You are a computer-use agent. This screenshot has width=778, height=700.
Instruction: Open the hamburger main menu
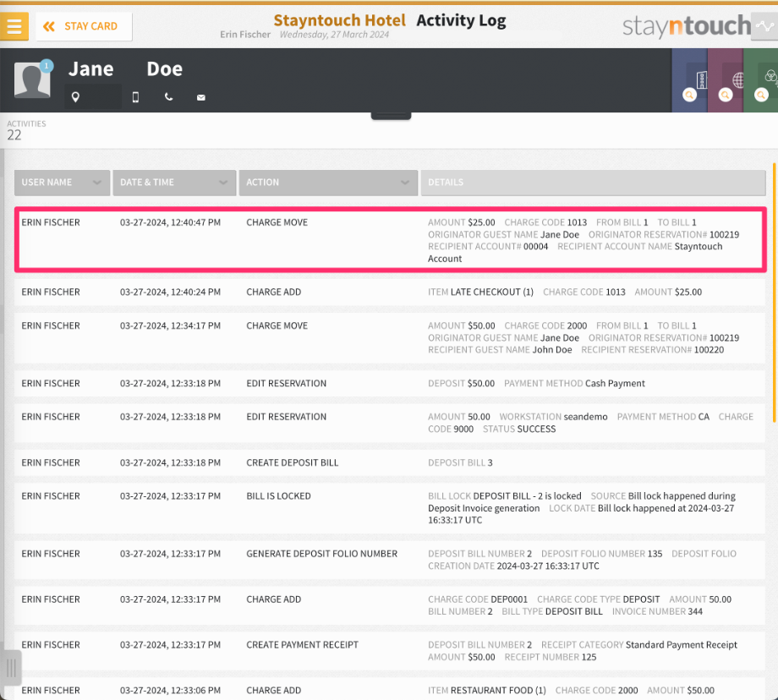(x=14, y=26)
